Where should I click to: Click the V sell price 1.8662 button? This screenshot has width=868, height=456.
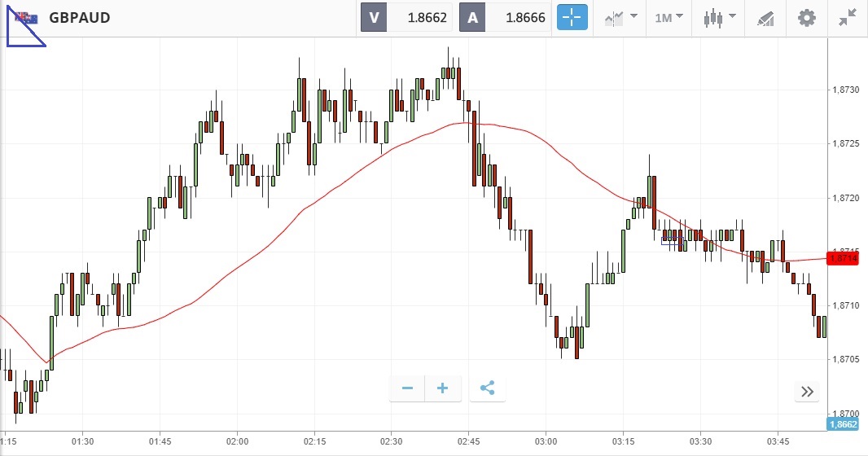click(x=406, y=18)
